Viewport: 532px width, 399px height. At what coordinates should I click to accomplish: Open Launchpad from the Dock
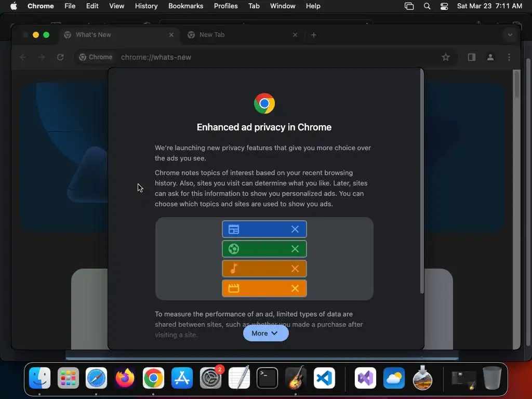coord(68,378)
